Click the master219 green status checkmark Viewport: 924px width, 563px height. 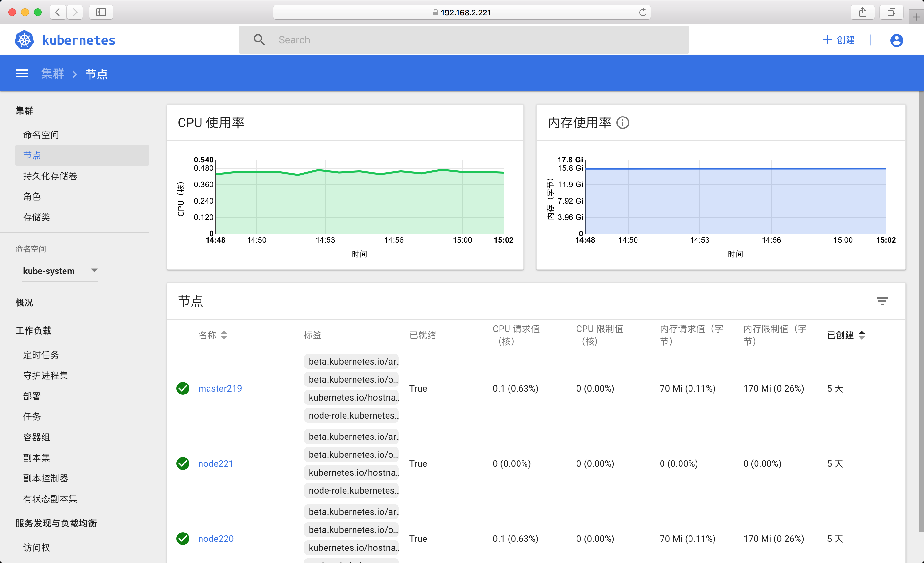pos(183,388)
